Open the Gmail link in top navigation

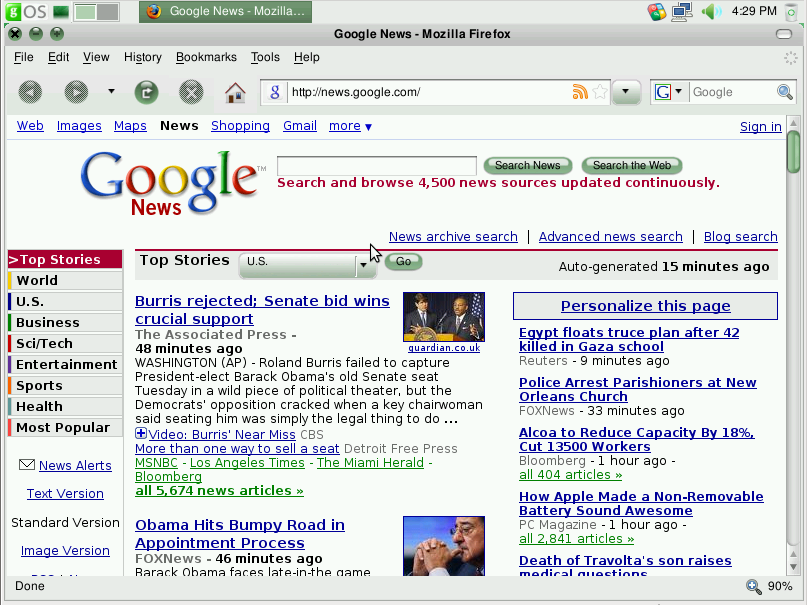pos(300,126)
